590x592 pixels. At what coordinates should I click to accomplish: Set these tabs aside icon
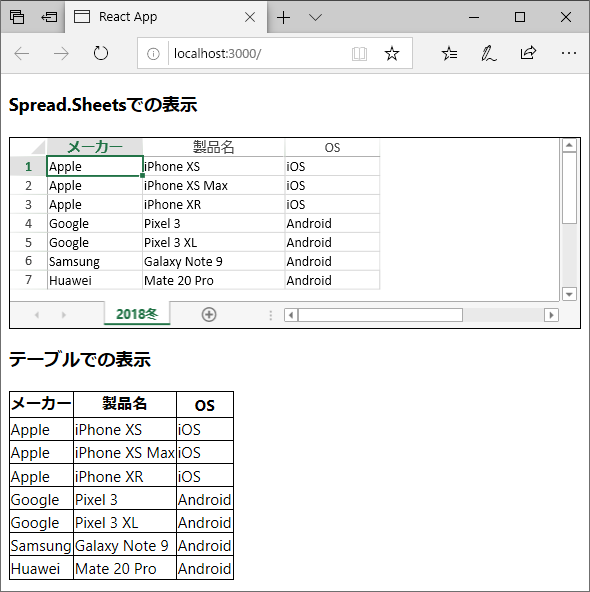click(x=49, y=17)
